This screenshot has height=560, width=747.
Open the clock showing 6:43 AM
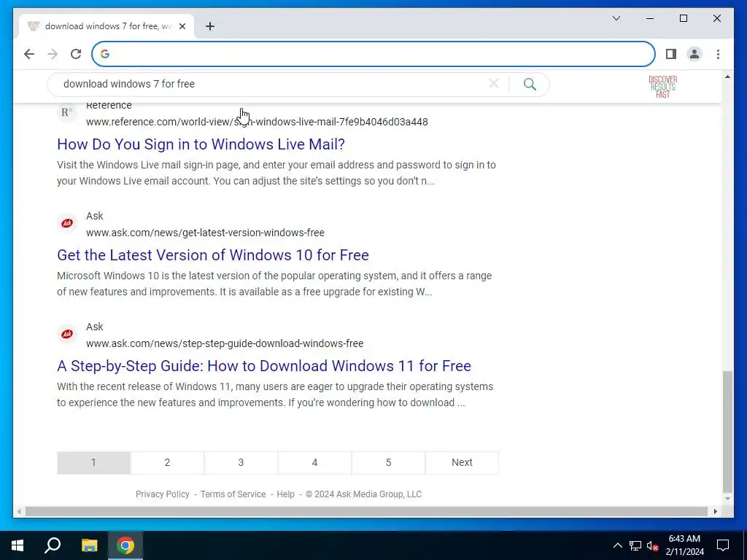point(684,545)
